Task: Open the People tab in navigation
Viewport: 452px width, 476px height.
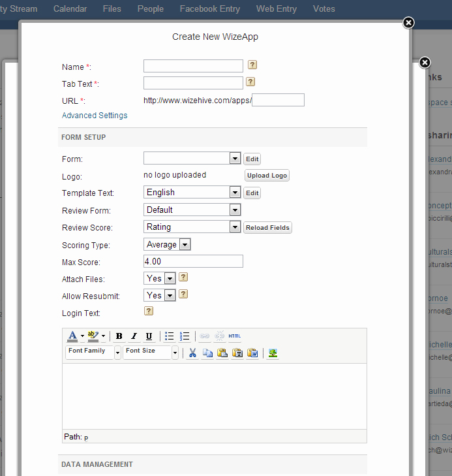Action: coord(151,8)
